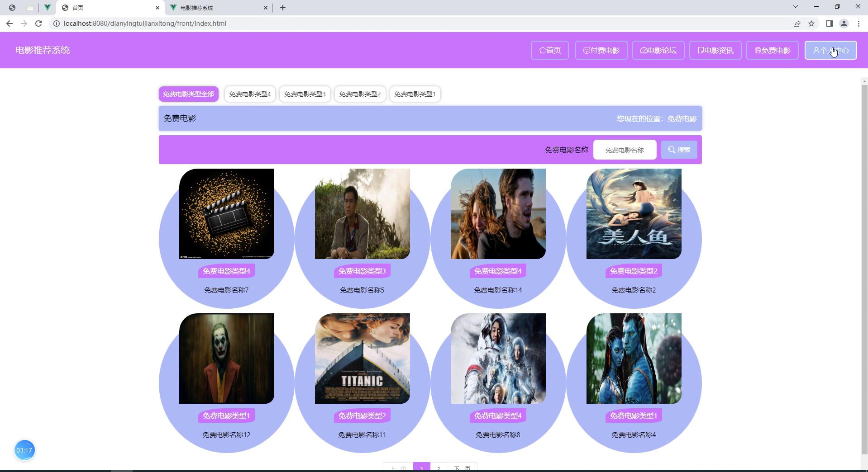Click the 您现在的位置：免费电影 breadcrumb text
Screen dimensions: 868x472
coord(657,118)
